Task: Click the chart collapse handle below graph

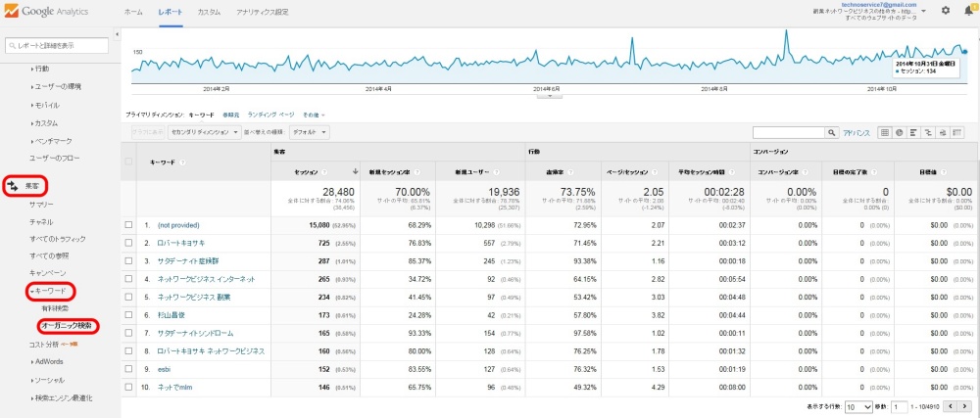Action: [x=550, y=96]
